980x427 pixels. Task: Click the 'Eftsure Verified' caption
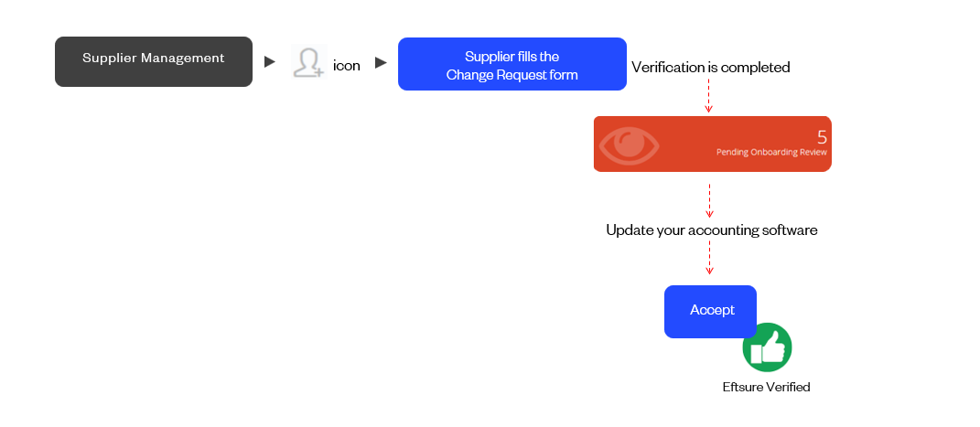[x=766, y=387]
